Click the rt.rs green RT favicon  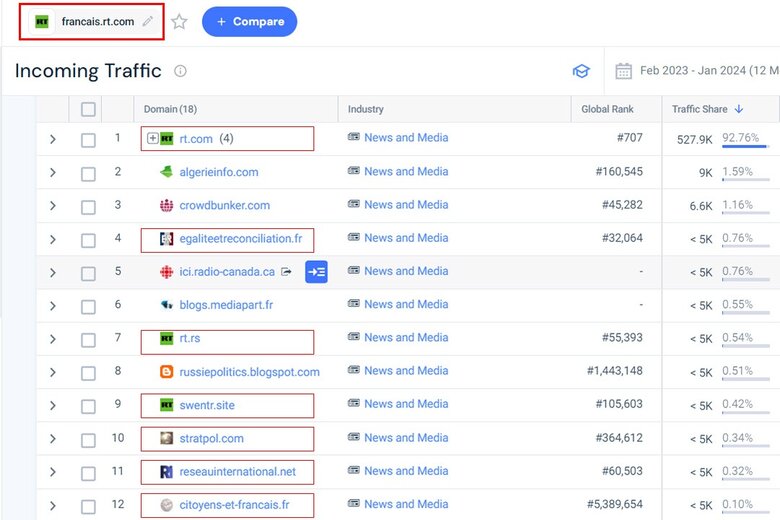tap(167, 338)
